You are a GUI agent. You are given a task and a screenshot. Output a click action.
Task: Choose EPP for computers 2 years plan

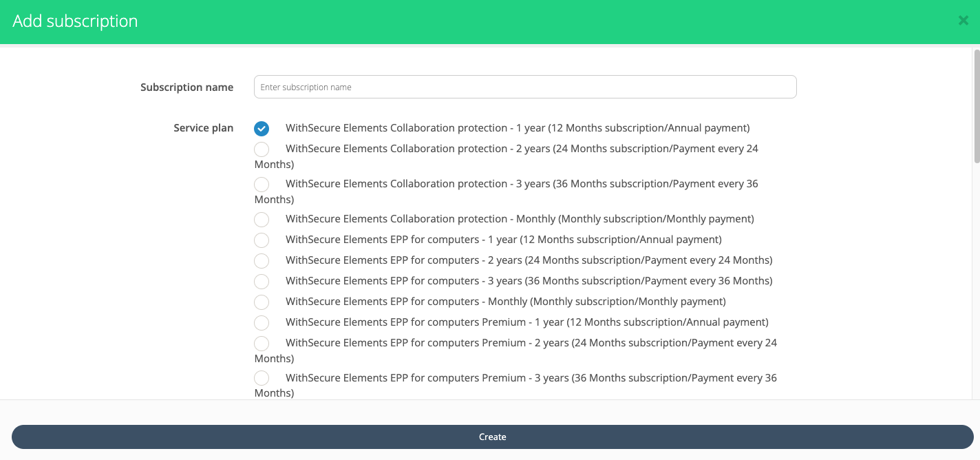[262, 261]
